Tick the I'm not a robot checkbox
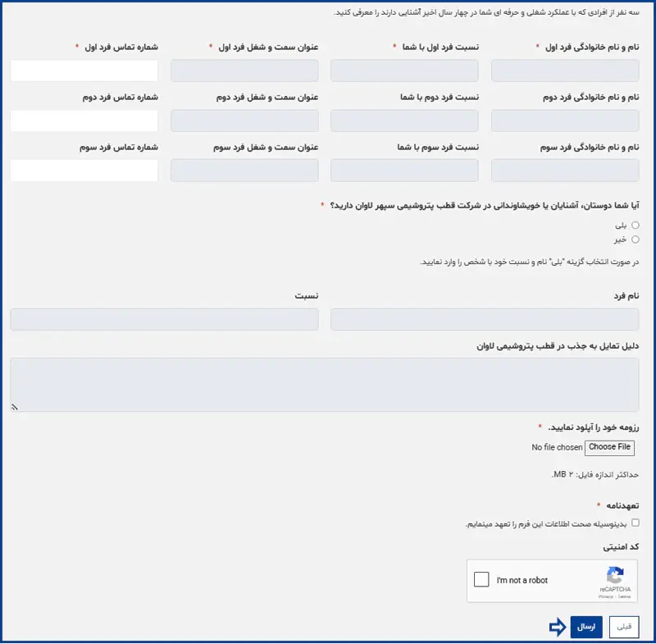The height and width of the screenshot is (644, 656). 482,580
